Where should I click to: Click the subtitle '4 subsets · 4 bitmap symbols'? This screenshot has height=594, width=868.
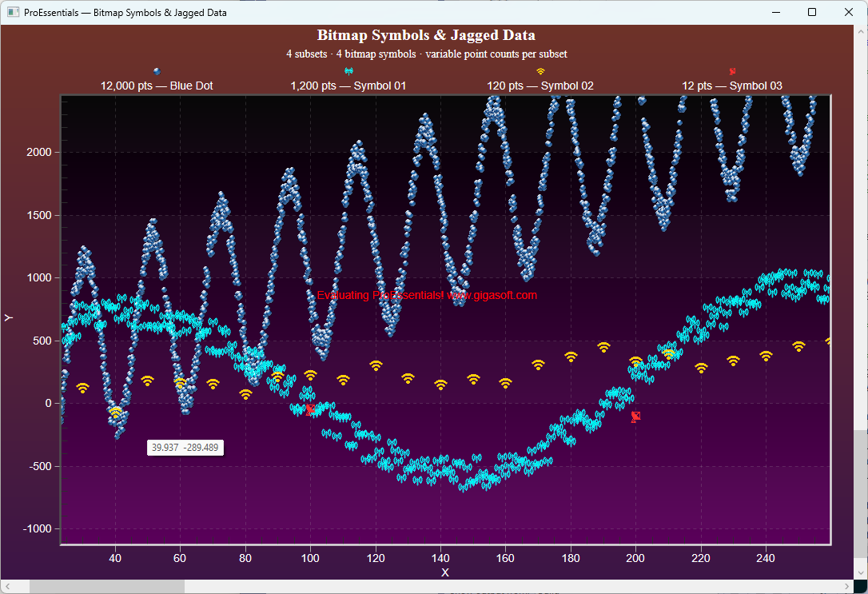pos(351,54)
